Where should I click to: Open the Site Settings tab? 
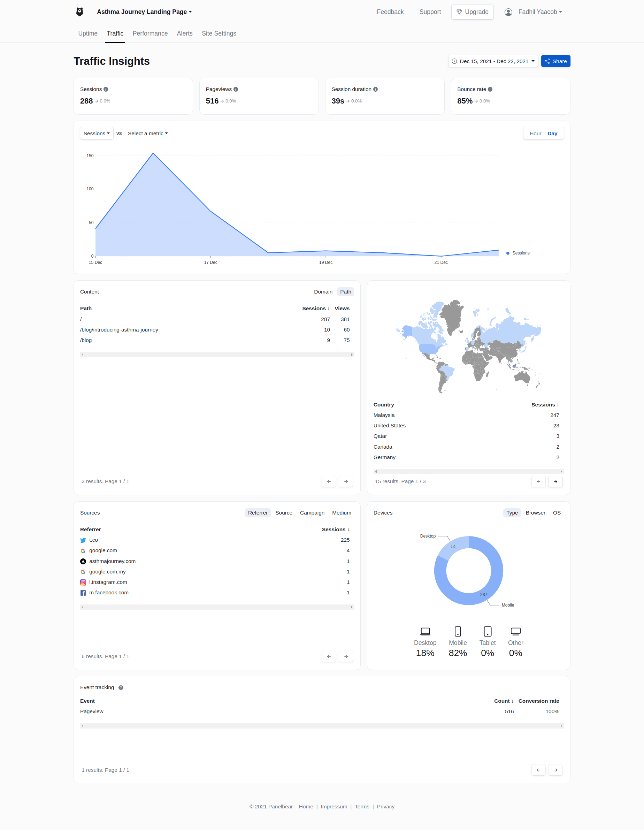tap(219, 33)
